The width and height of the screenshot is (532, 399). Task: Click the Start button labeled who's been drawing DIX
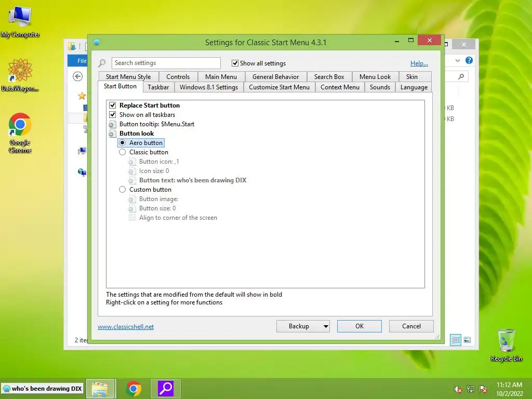[43, 389]
